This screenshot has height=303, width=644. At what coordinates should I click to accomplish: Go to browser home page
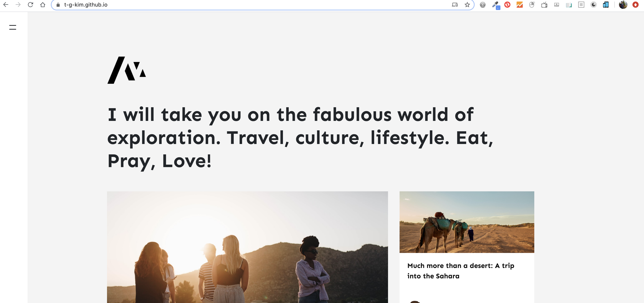click(x=43, y=4)
